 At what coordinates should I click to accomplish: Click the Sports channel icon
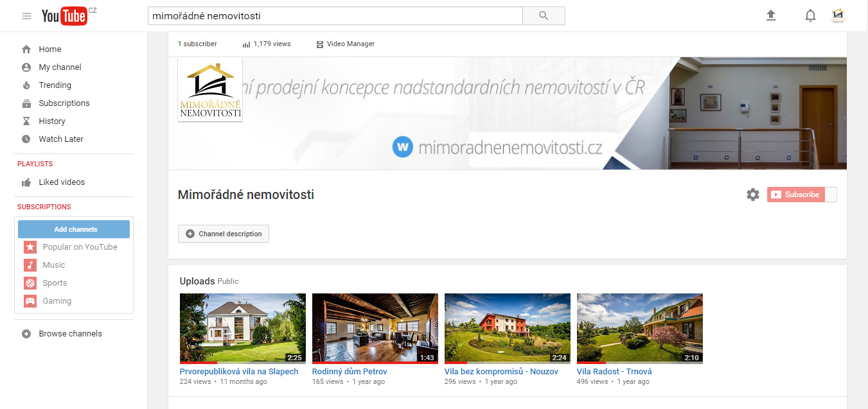(30, 283)
